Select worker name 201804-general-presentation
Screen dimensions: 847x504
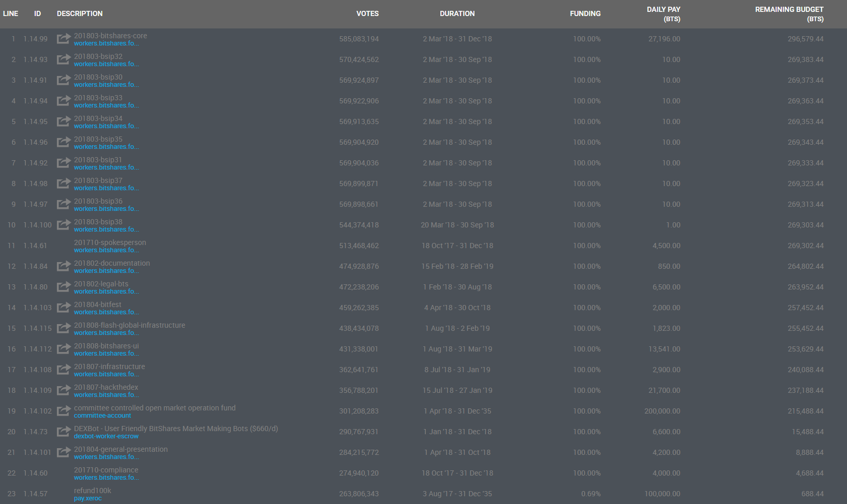pyautogui.click(x=121, y=449)
